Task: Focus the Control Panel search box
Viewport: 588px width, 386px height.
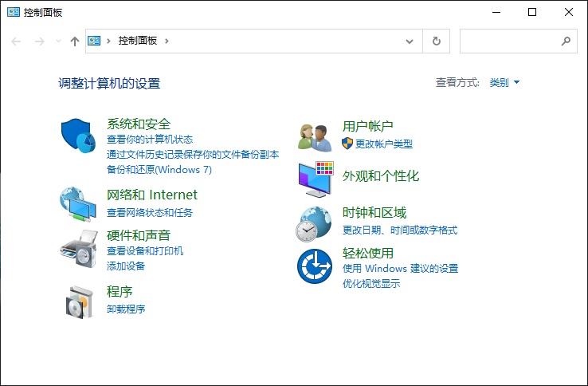Action: [x=518, y=41]
